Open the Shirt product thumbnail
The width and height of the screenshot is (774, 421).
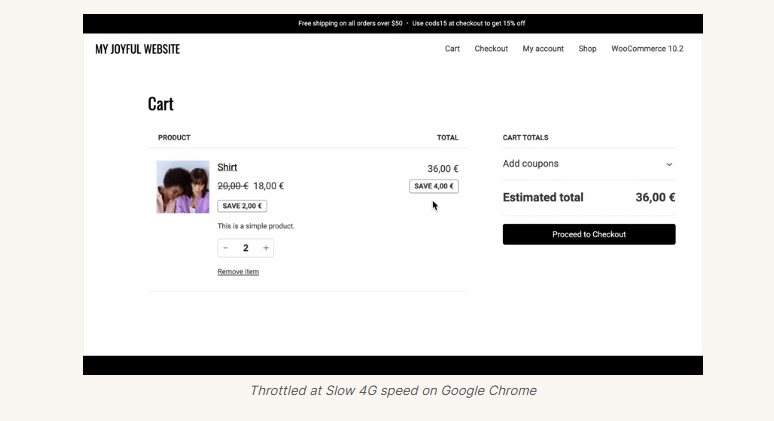183,187
